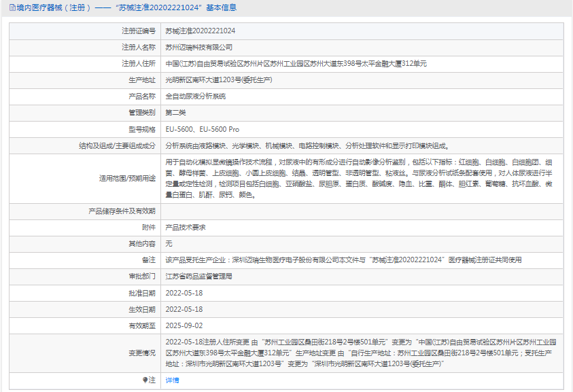Click the 产品储存条件及有效期 row label
The height and width of the screenshot is (392, 573).
click(122, 211)
